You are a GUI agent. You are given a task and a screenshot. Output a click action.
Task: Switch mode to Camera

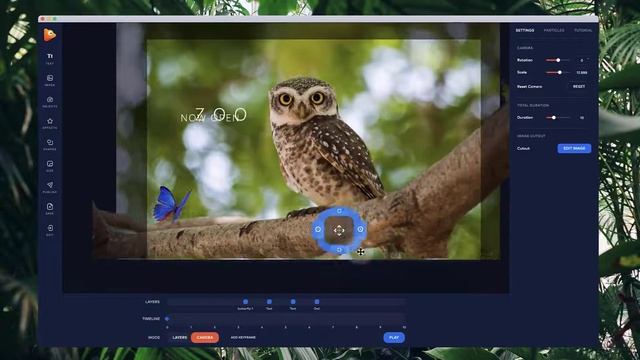tap(205, 338)
